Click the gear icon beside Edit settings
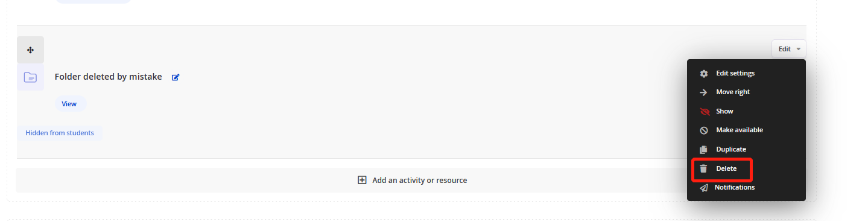The image size is (868, 221). click(x=703, y=74)
